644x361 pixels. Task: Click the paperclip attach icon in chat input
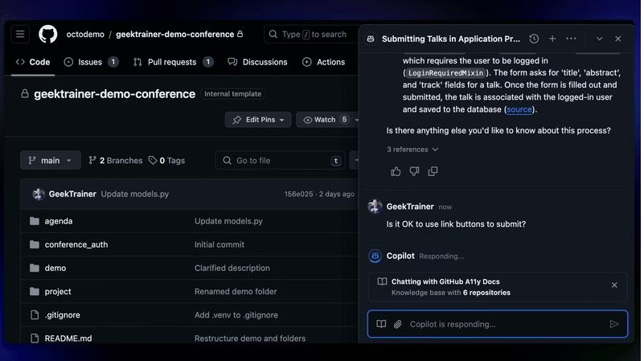point(397,324)
